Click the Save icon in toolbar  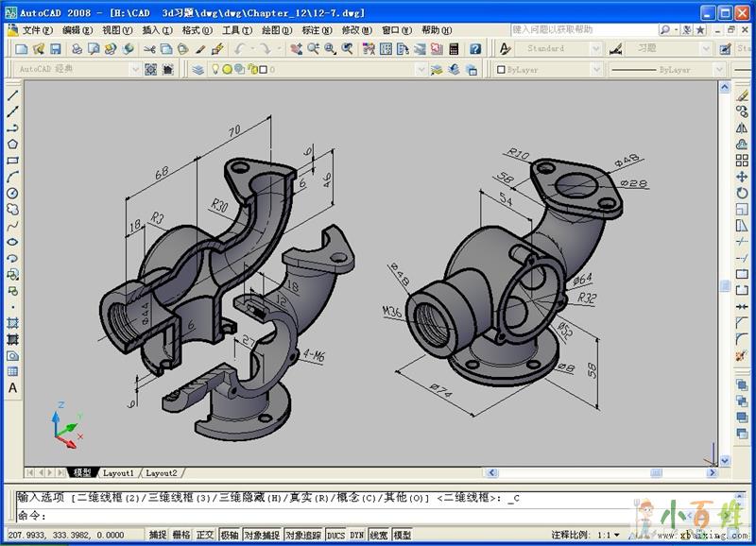(55, 49)
